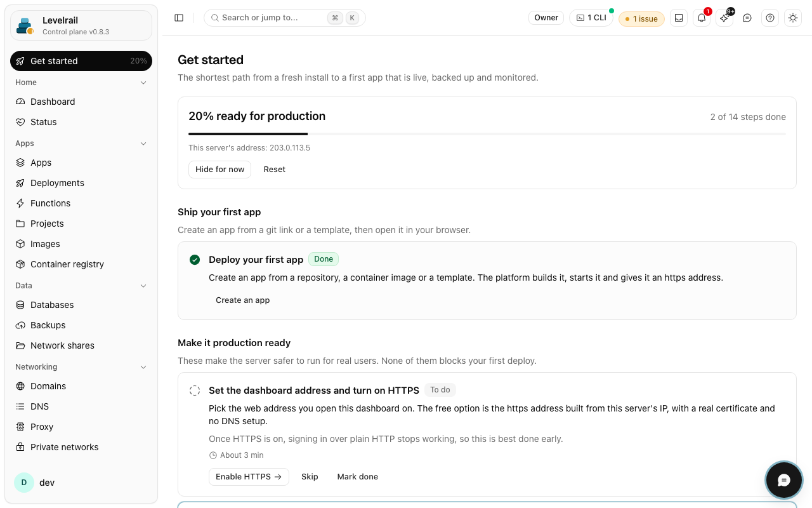
Task: Click the Proxy arrows icon
Action: [x=20, y=427]
